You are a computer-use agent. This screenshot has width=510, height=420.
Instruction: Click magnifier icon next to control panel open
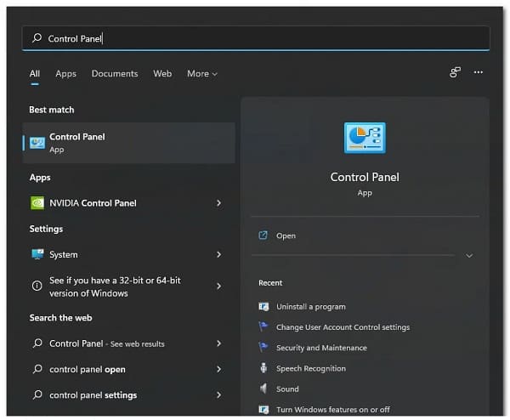(37, 369)
